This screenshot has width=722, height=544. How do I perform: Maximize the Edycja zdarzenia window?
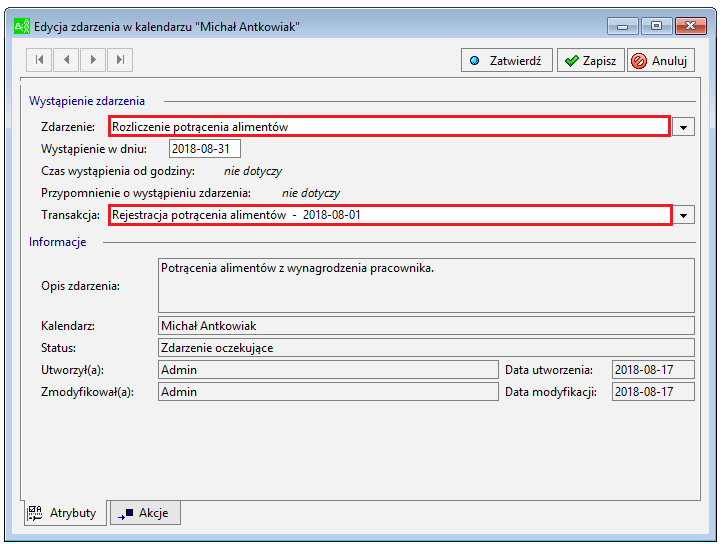(x=656, y=26)
